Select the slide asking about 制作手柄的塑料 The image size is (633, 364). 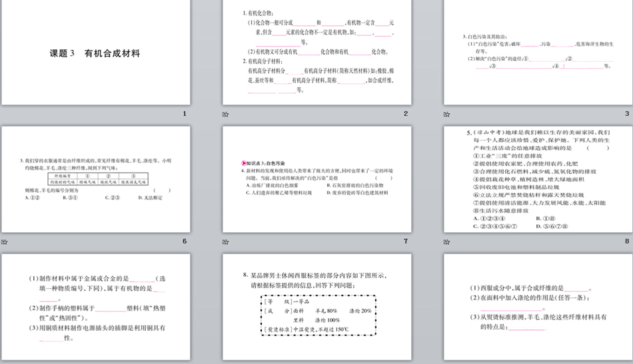coord(96,307)
